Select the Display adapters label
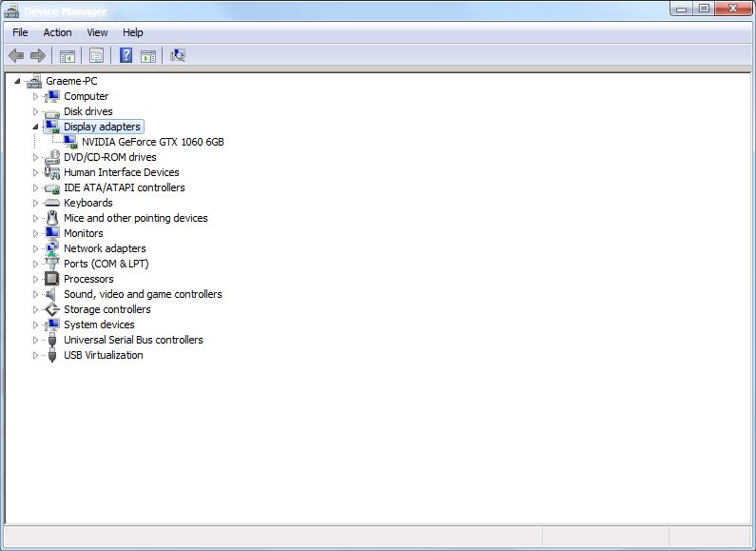 [x=102, y=127]
